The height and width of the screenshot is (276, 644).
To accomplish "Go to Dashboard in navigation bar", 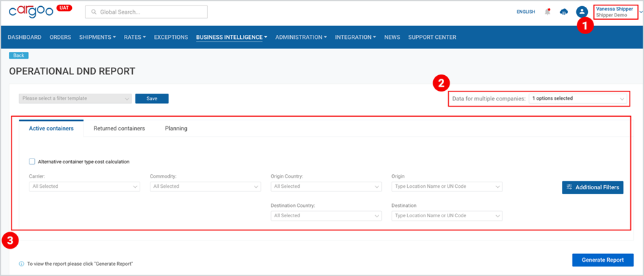I will 25,37.
